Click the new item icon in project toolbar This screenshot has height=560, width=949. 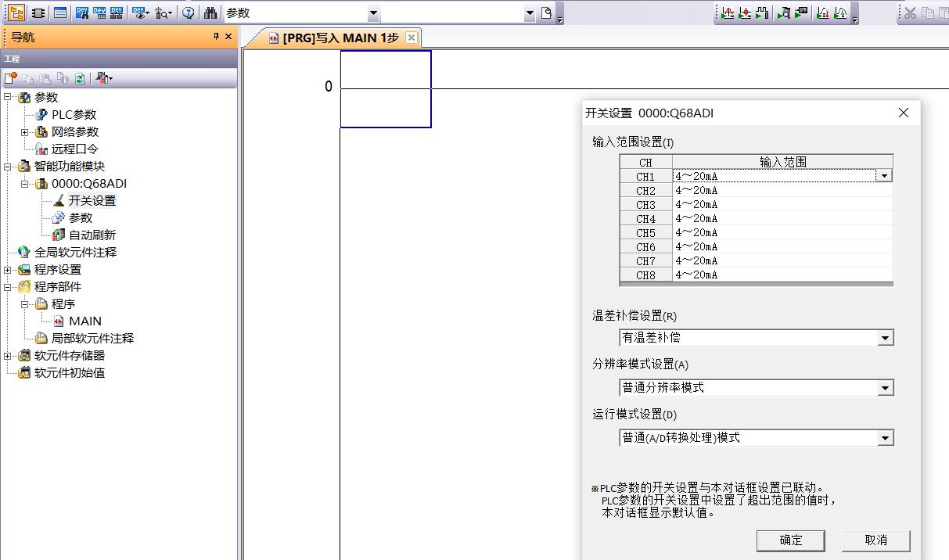pos(10,78)
